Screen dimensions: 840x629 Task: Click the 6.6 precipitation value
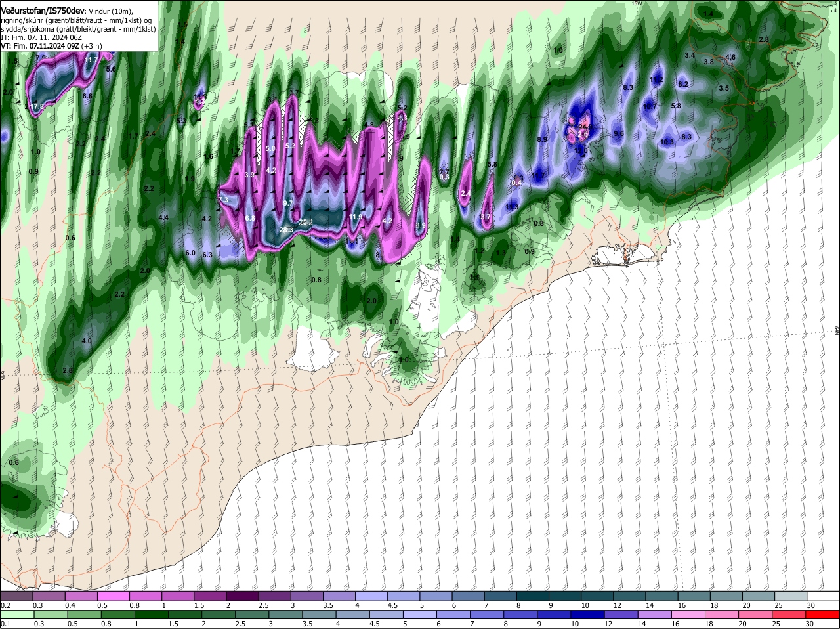(x=87, y=97)
